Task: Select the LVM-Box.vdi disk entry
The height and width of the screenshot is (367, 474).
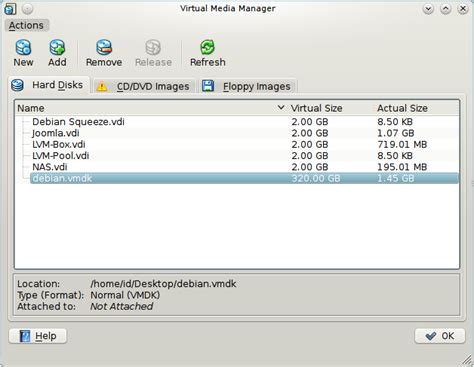Action: click(237, 144)
